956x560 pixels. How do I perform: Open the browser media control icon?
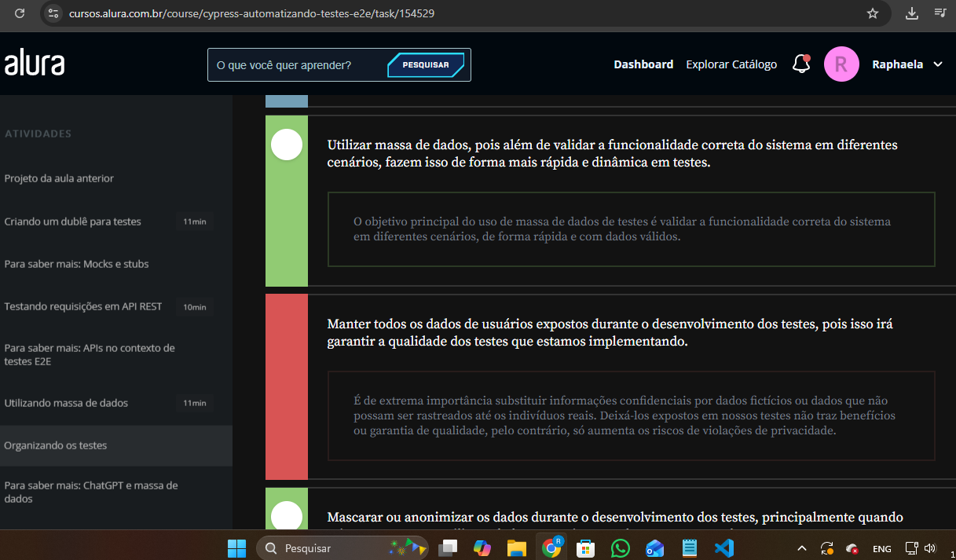pos(940,13)
